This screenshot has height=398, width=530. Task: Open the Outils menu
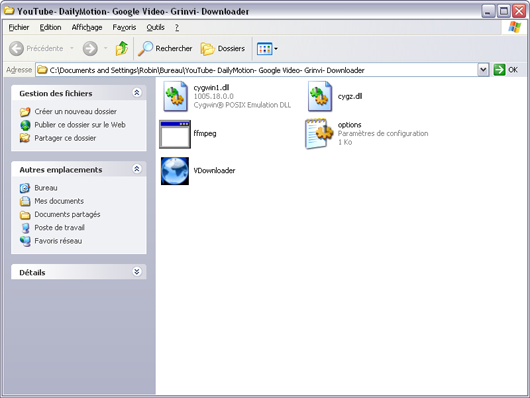pos(155,27)
